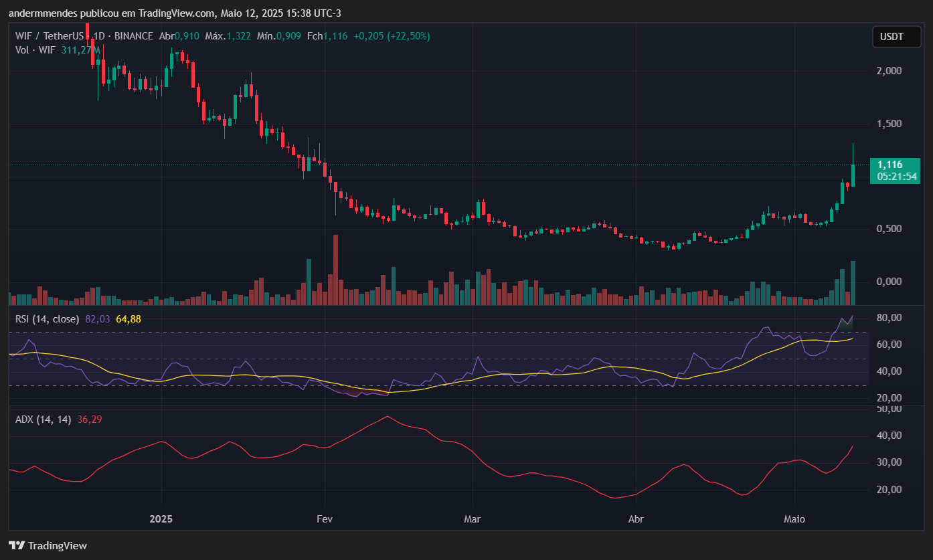Screen dimensions: 933x560
Task: Select the Fch 1,116 close value in legend
Action: (x=327, y=36)
